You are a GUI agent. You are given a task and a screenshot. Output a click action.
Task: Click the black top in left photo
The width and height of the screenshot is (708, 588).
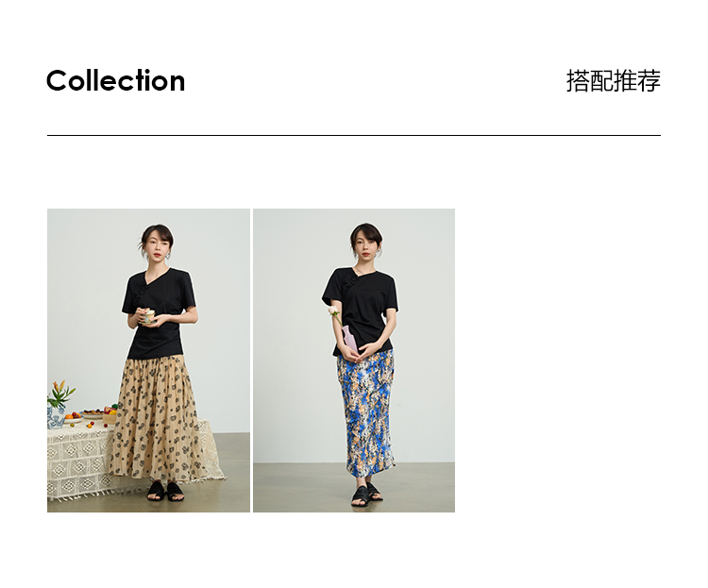click(x=158, y=311)
